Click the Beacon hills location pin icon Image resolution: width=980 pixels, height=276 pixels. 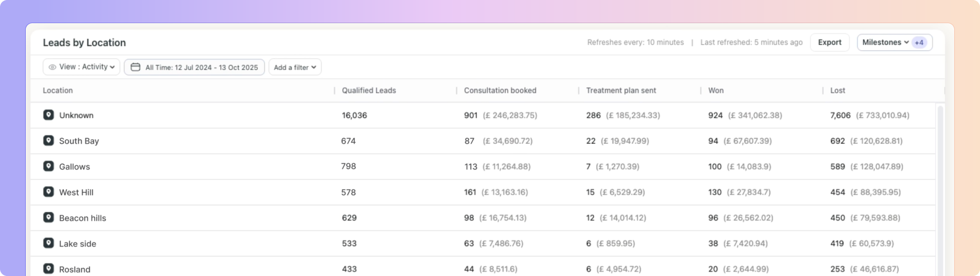pos(48,217)
